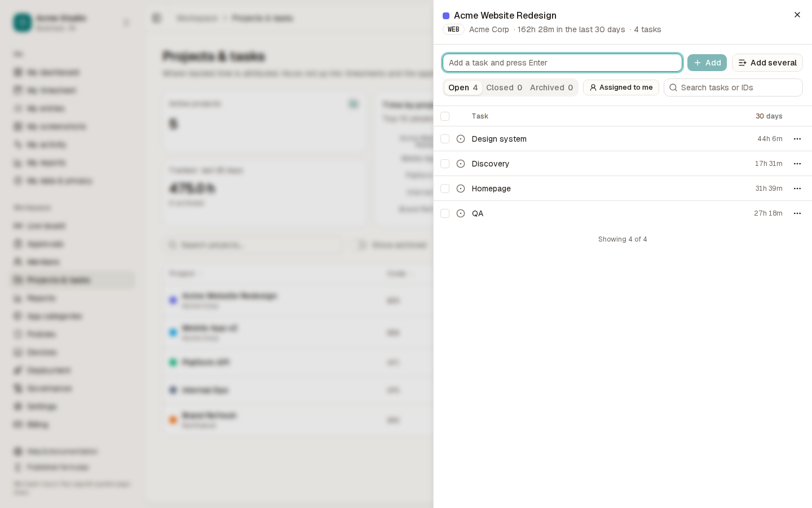Open the Homepage task
Viewport: 812px width, 508px height.
tap(491, 189)
